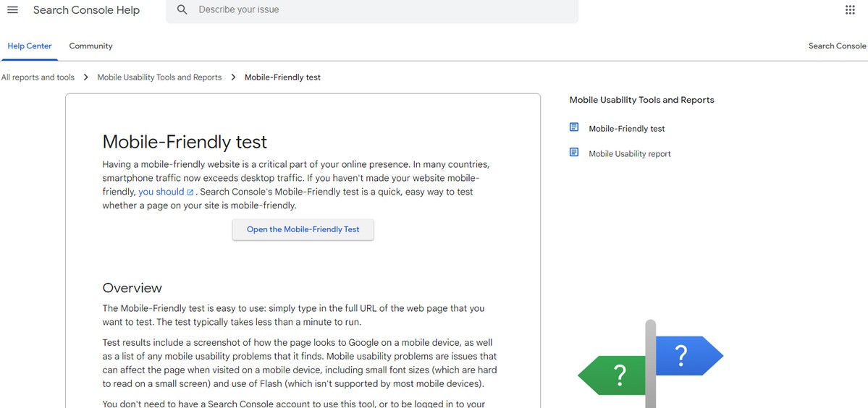Click the breadcrumb chevron after All reports and tools
This screenshot has width=868, height=408.
point(86,77)
